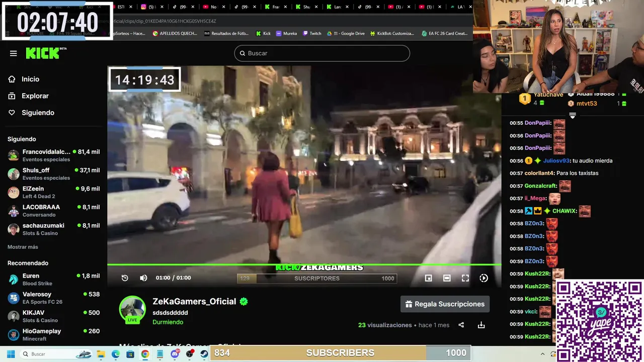Open Euren recommended channel

[x=53, y=279]
